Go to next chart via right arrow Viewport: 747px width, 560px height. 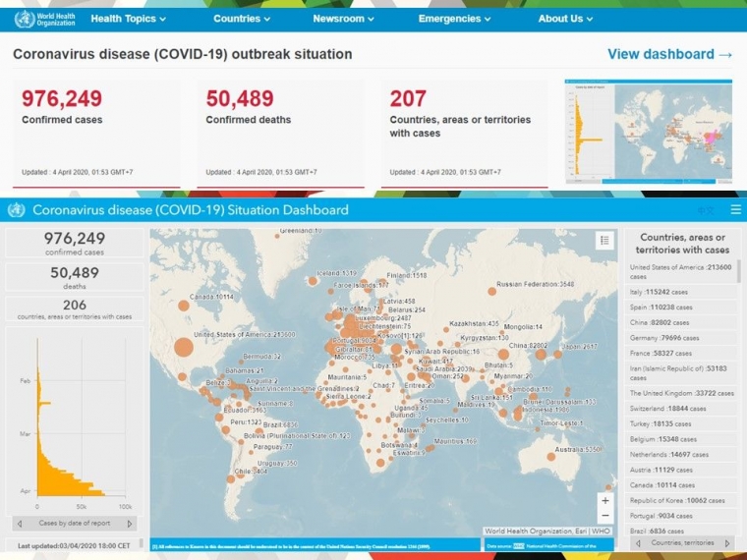click(x=130, y=524)
